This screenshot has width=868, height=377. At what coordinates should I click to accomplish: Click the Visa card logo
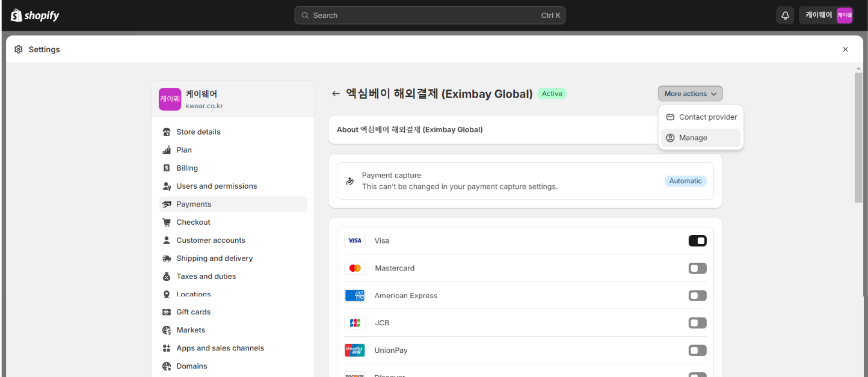(355, 241)
